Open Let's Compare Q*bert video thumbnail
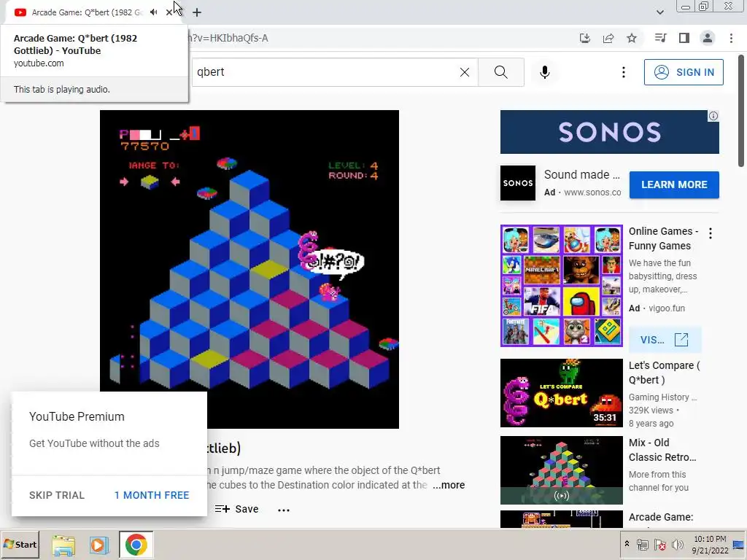This screenshot has height=560, width=747. pyautogui.click(x=562, y=393)
